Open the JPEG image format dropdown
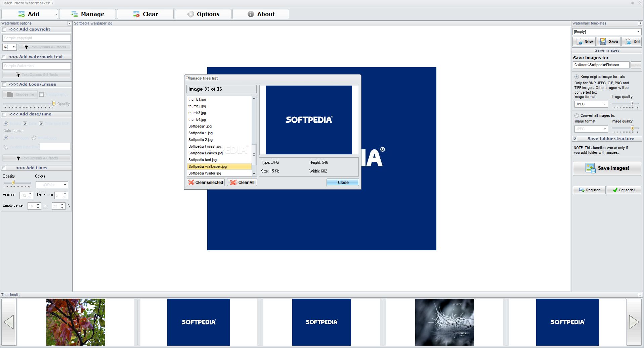This screenshot has height=348, width=644. pyautogui.click(x=591, y=104)
